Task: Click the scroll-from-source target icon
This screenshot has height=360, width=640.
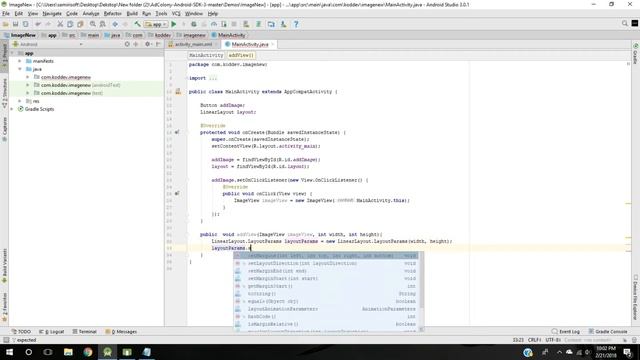Action: (127, 44)
